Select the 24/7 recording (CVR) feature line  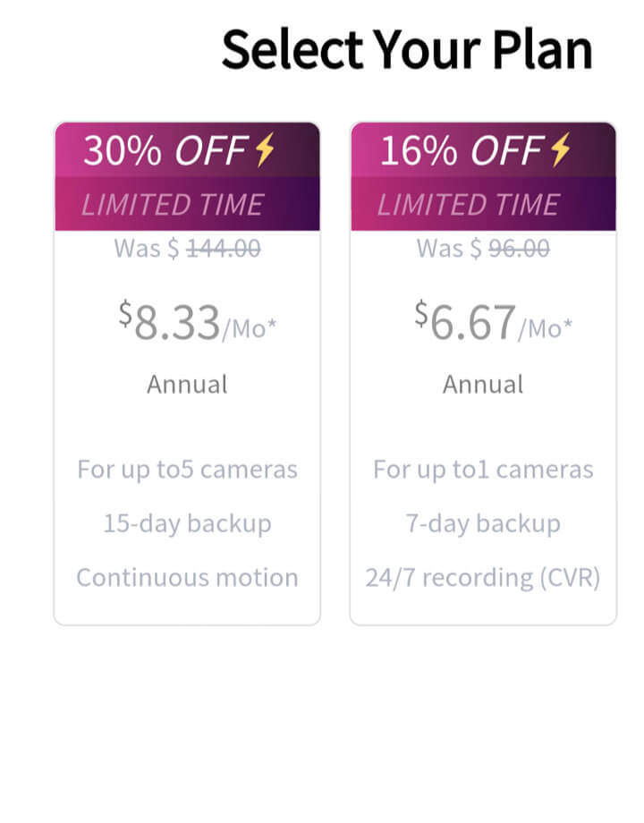(483, 577)
